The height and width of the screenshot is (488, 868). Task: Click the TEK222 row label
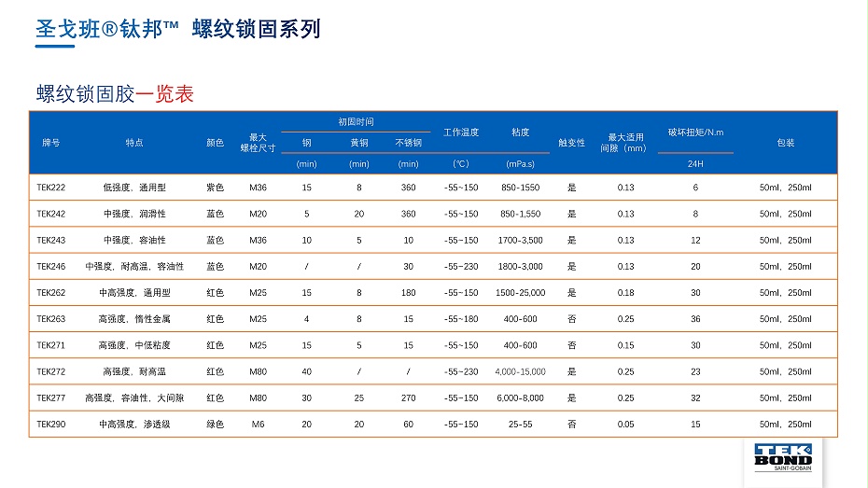click(50, 188)
